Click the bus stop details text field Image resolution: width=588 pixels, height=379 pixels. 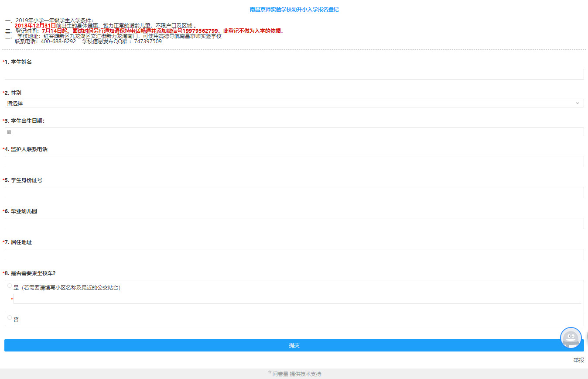[x=297, y=299]
